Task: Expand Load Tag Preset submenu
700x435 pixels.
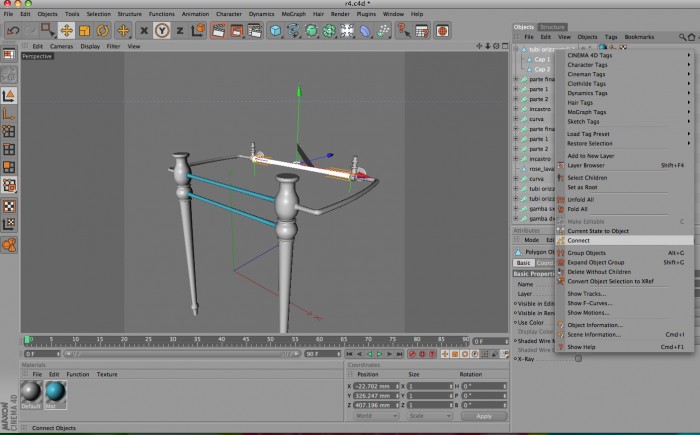Action: [x=625, y=134]
